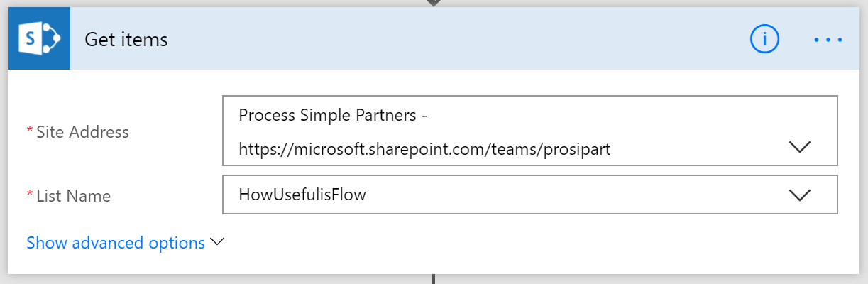This screenshot has height=284, width=868.
Task: Click the SharePoint connector icon
Action: pyautogui.click(x=39, y=39)
